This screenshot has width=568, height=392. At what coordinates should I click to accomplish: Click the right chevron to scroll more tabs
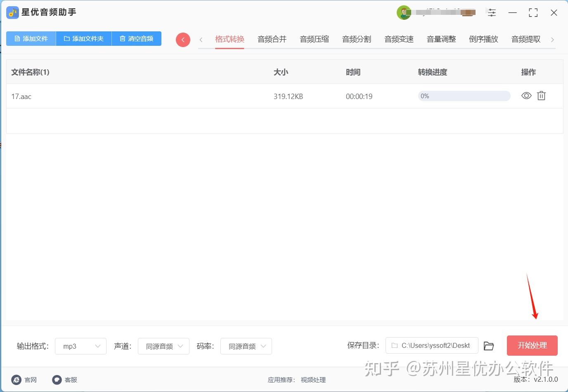click(x=553, y=40)
